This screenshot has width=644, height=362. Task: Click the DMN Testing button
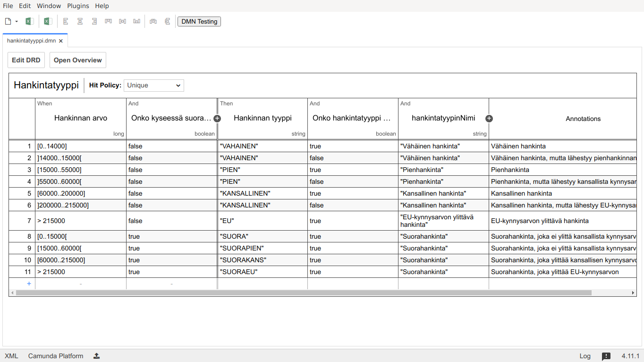point(199,21)
